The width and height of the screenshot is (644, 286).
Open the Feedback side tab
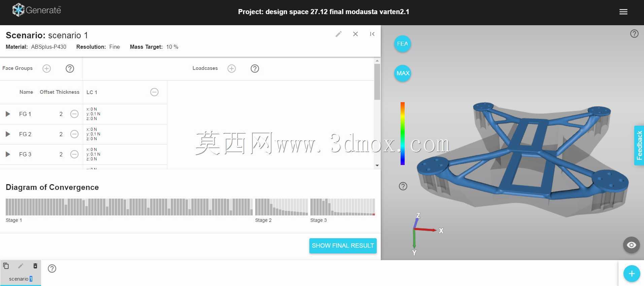[639, 146]
